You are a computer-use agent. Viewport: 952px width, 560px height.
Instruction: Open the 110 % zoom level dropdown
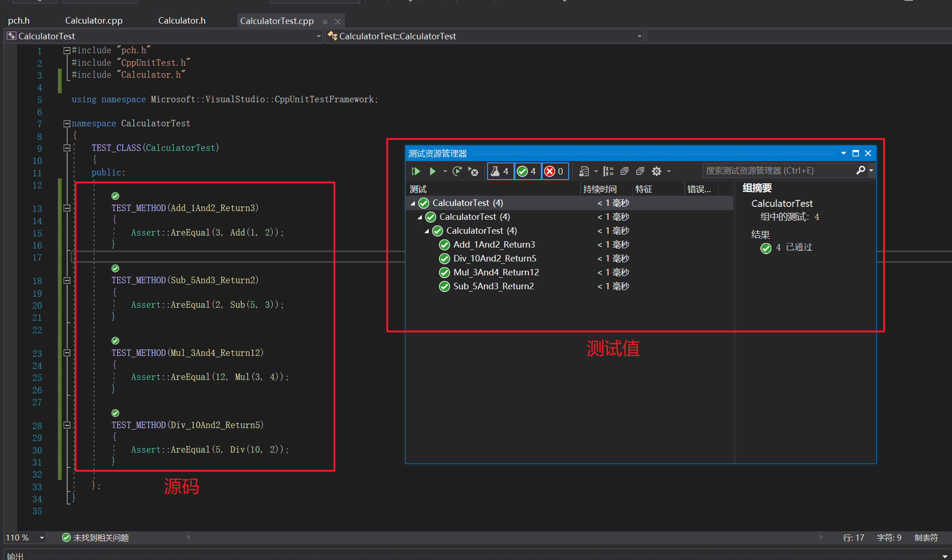click(42, 538)
